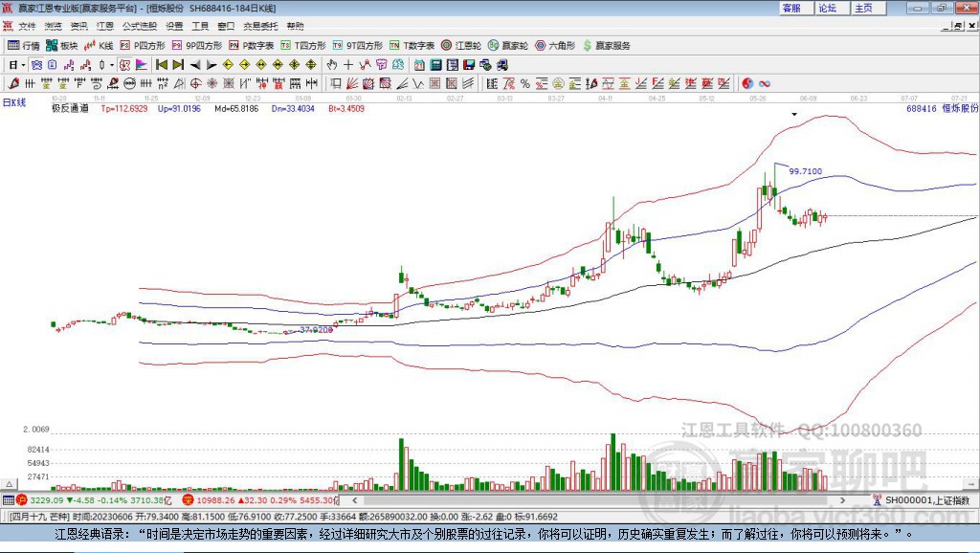Click horizontal scrollbar right arrow
980x553 pixels.
(842, 499)
